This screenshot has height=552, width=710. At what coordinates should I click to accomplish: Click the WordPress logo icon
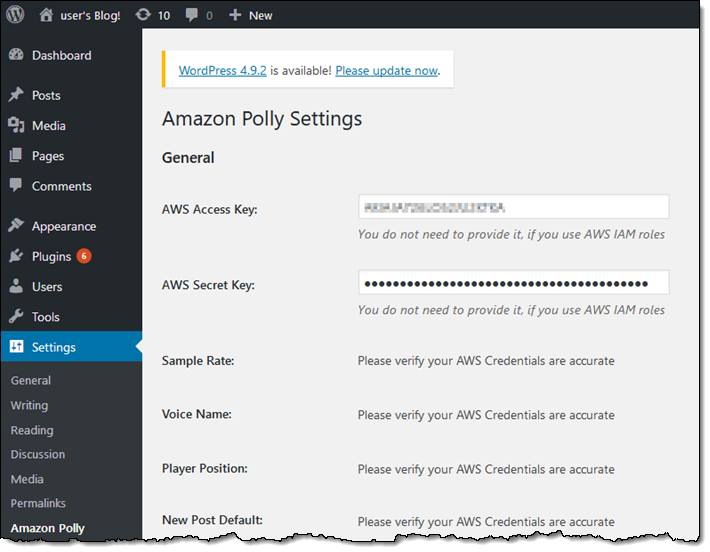click(16, 15)
